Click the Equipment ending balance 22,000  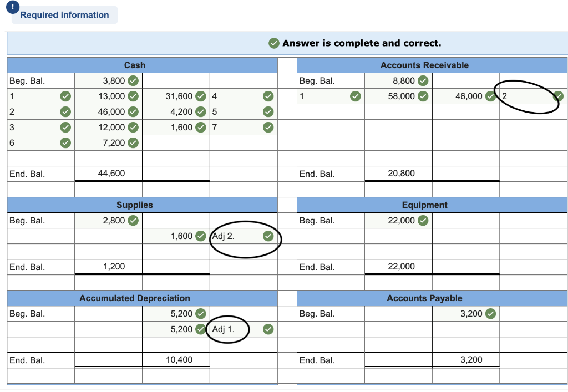(x=398, y=267)
